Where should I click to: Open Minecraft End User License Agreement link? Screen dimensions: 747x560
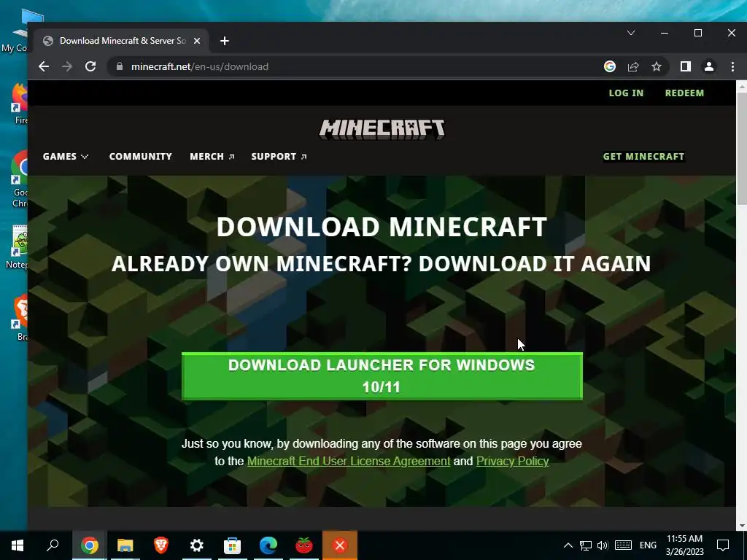point(349,461)
